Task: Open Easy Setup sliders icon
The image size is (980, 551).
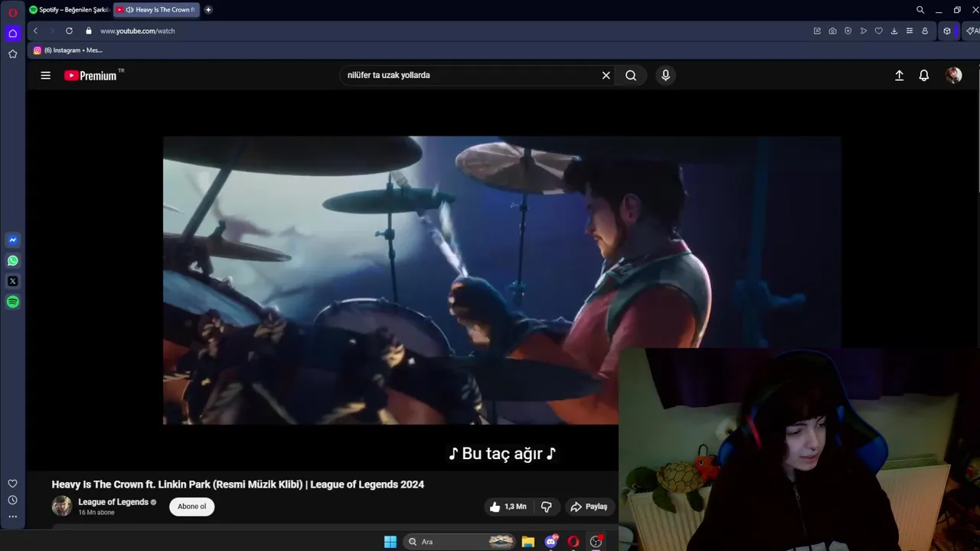Action: point(909,31)
